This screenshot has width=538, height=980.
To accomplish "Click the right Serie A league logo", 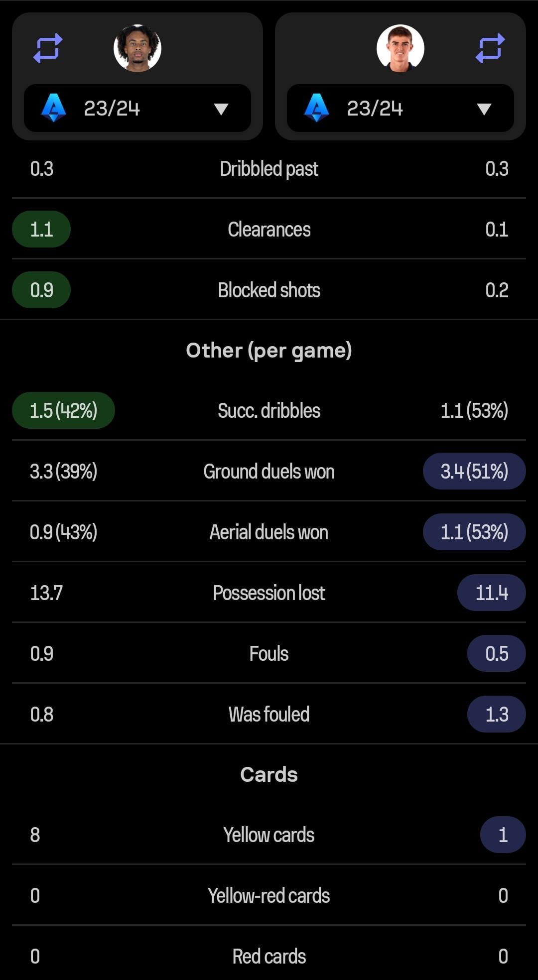I will click(317, 108).
